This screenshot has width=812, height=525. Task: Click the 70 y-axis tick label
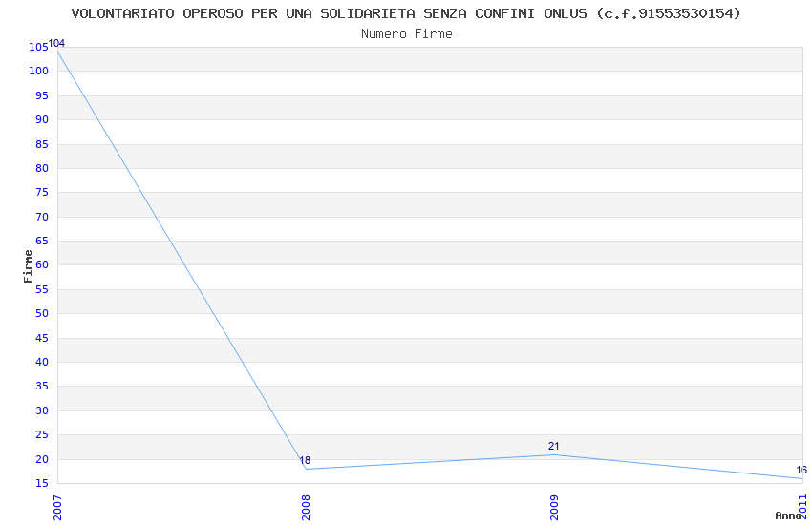click(x=42, y=217)
